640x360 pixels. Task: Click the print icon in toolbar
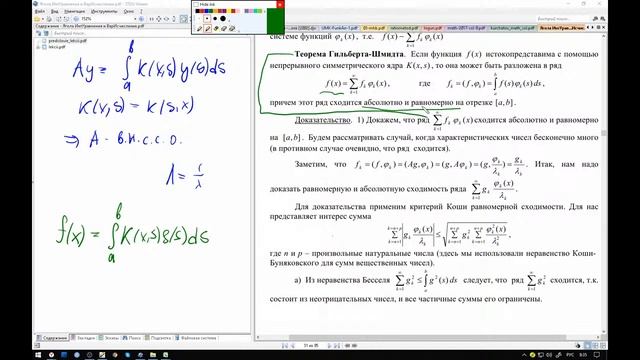pyautogui.click(x=49, y=19)
